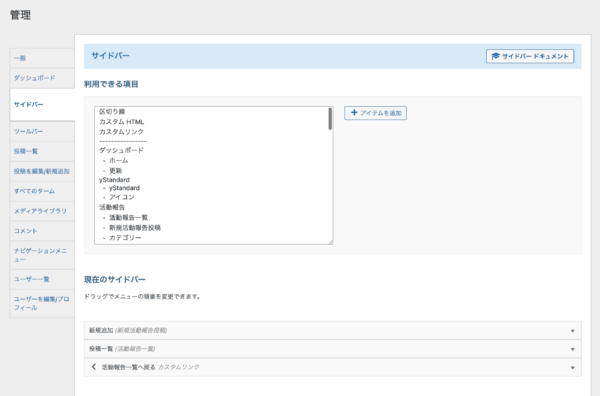This screenshot has height=396, width=600.
Task: Open the サイドバー ドキュメント button
Action: tap(530, 56)
